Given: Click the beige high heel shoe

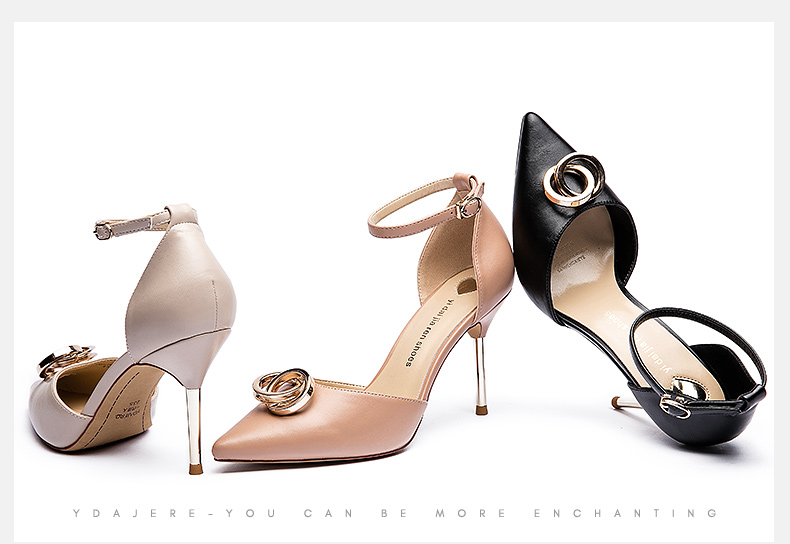Looking at the screenshot, I should [132, 338].
